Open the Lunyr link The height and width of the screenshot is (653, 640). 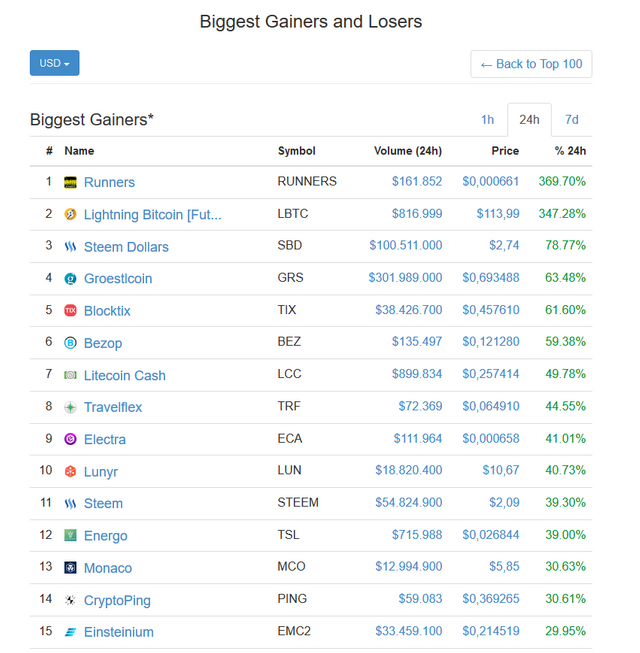click(101, 472)
